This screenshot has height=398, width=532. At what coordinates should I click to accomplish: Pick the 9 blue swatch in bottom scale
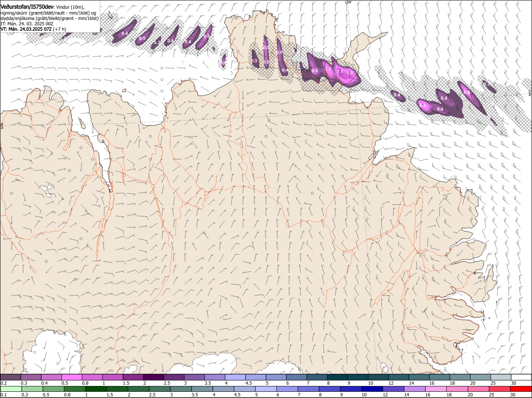(x=350, y=389)
